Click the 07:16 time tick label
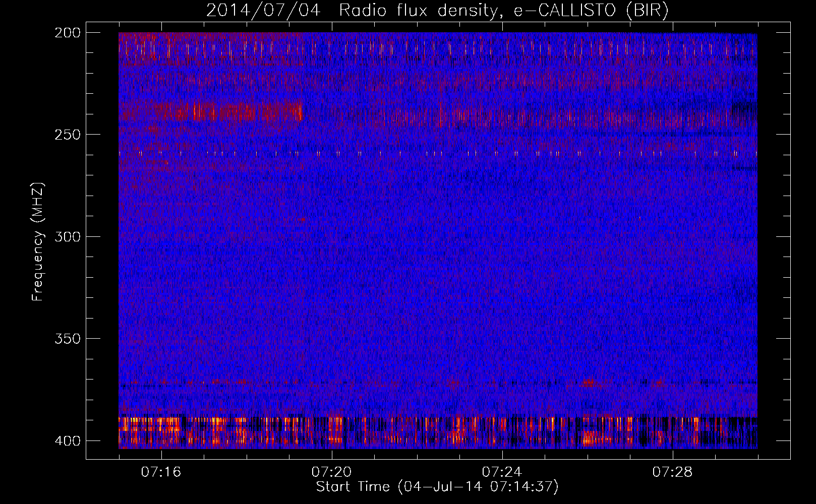816x504 pixels. point(161,472)
